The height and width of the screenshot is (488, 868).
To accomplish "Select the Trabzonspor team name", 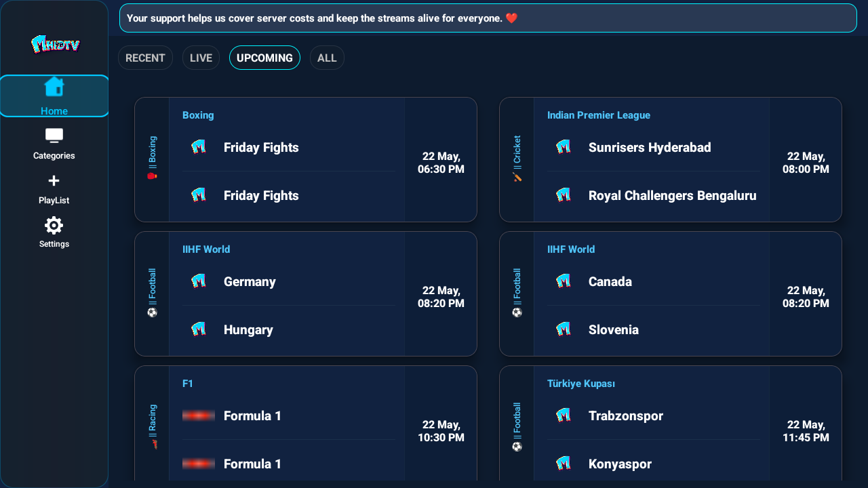I will 626,415.
